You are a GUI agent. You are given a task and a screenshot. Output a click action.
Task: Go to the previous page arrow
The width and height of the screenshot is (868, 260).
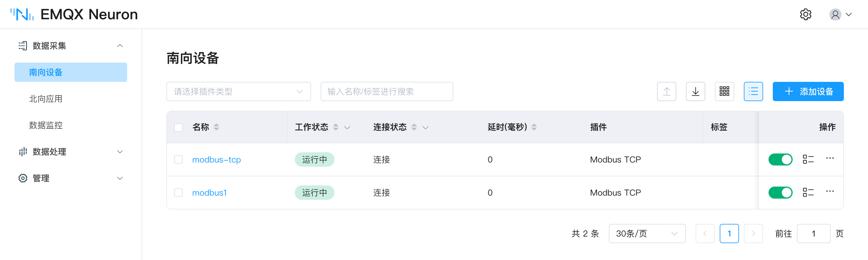705,234
